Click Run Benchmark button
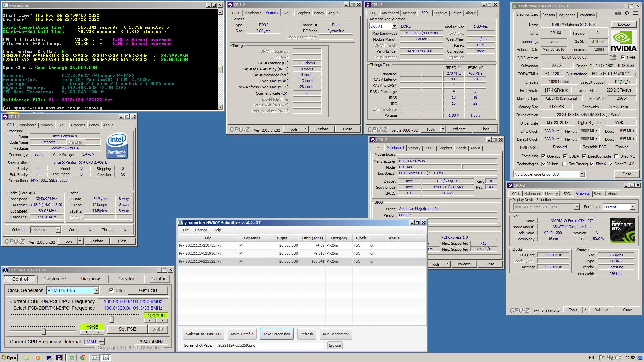The width and height of the screenshot is (644, 362). 336,334
